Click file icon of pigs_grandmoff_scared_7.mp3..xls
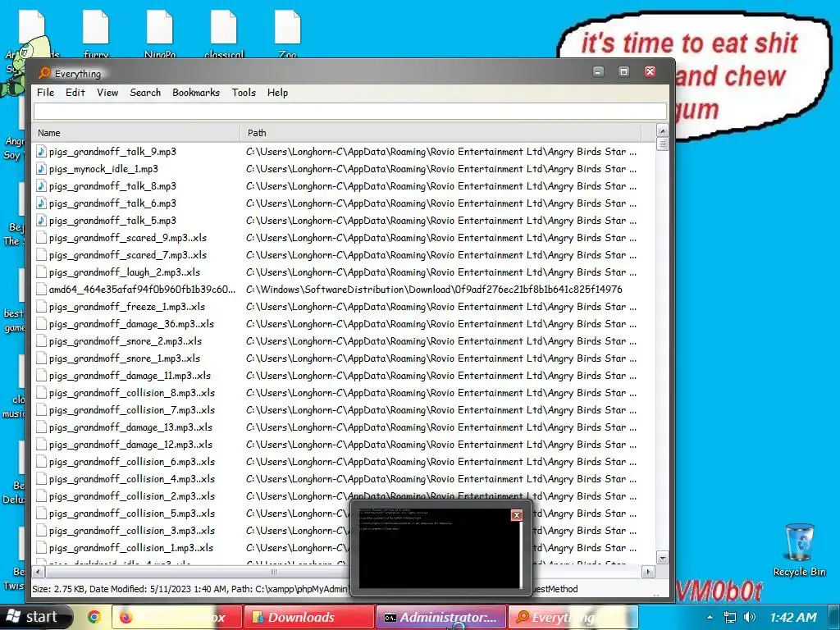Screen dimensions: 840x630 [x=41, y=255]
